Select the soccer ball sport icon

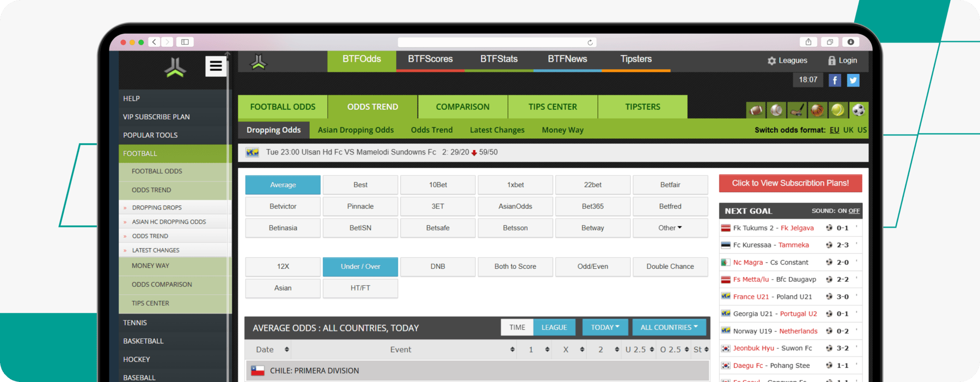point(858,110)
